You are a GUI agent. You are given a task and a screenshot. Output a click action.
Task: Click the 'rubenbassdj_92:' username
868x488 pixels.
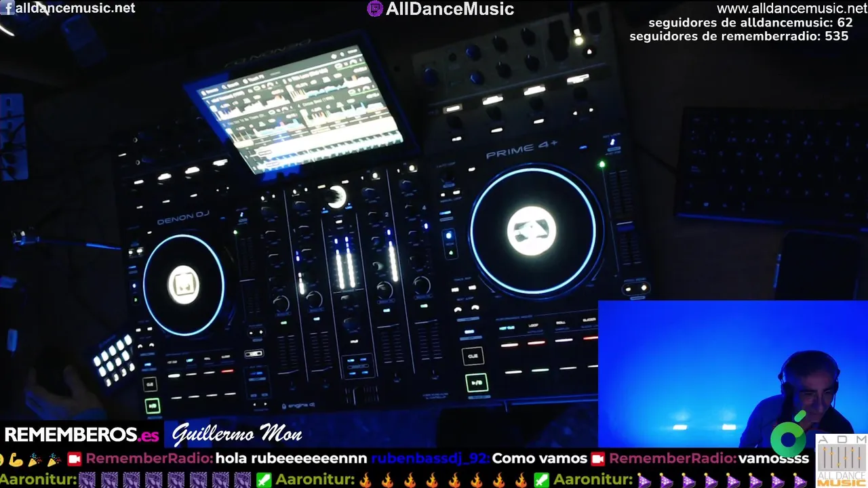coord(430,459)
